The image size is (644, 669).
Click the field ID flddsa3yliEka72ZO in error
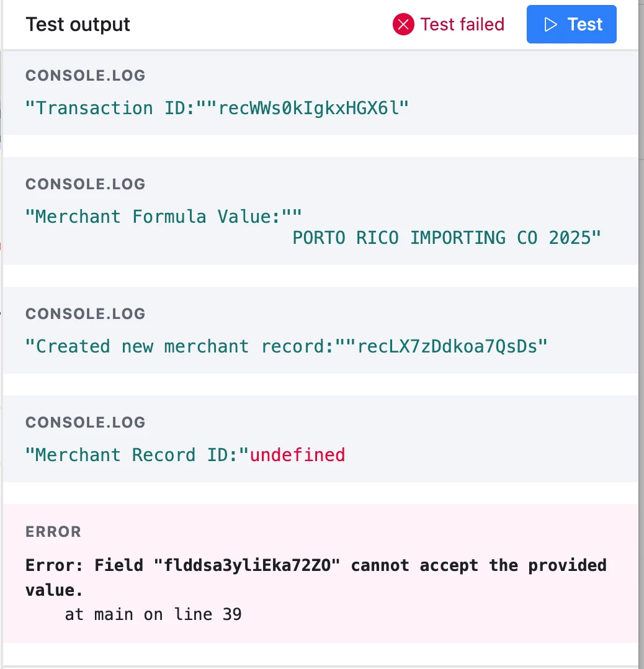point(247,565)
